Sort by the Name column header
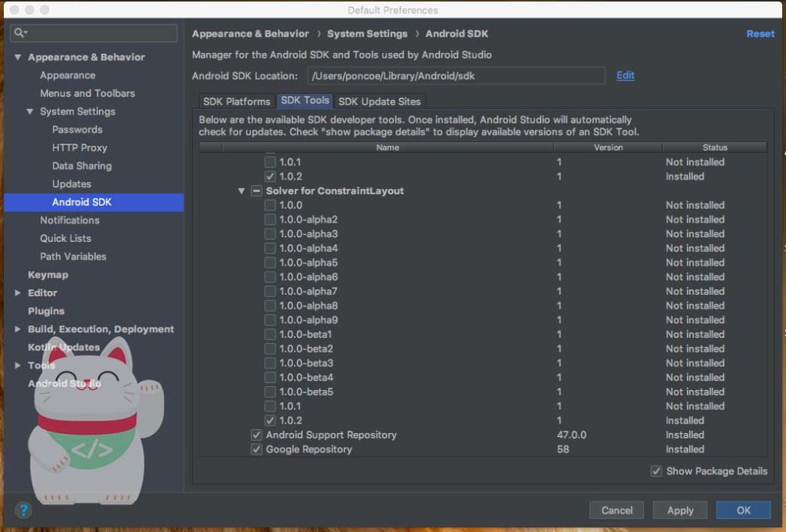786x532 pixels. point(388,147)
